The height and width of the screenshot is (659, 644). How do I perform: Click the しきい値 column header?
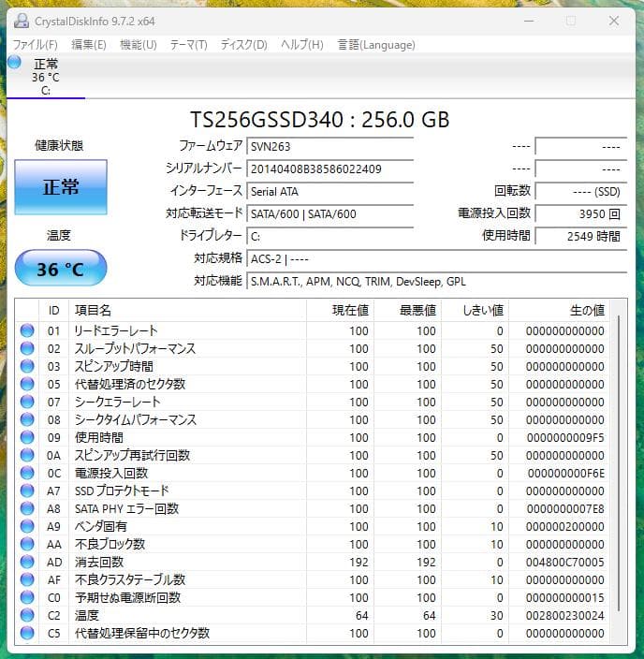475,310
